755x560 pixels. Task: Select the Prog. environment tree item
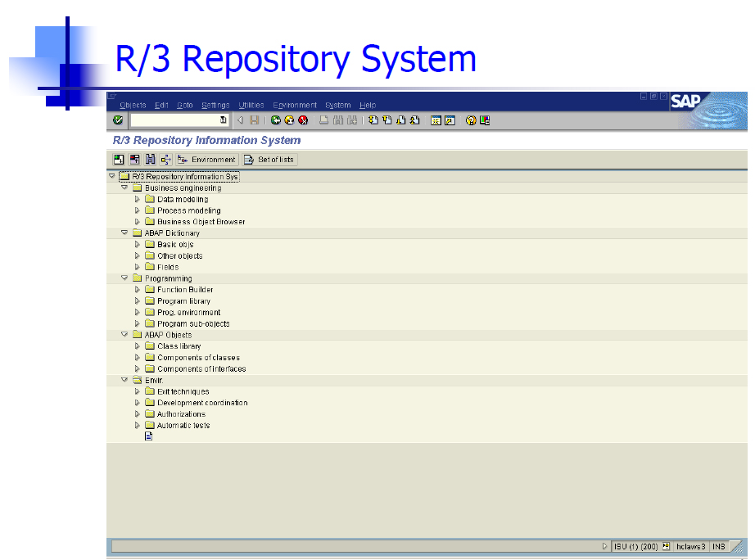point(188,312)
